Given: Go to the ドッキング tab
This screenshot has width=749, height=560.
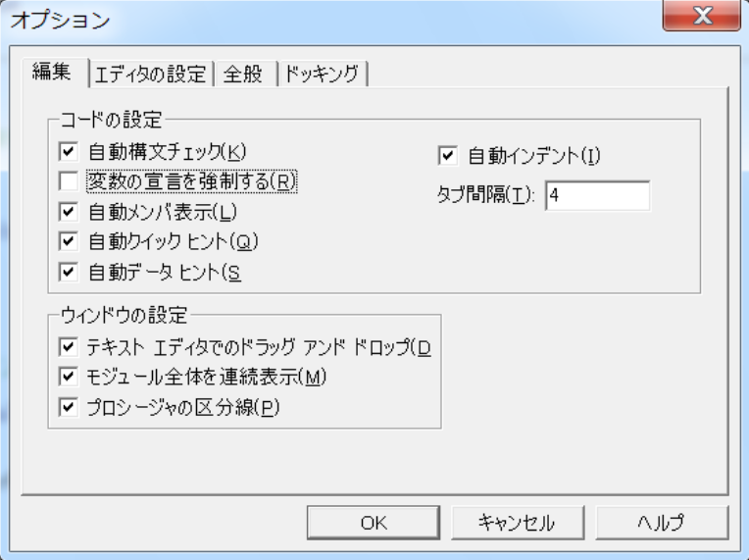Looking at the screenshot, I should (x=322, y=74).
